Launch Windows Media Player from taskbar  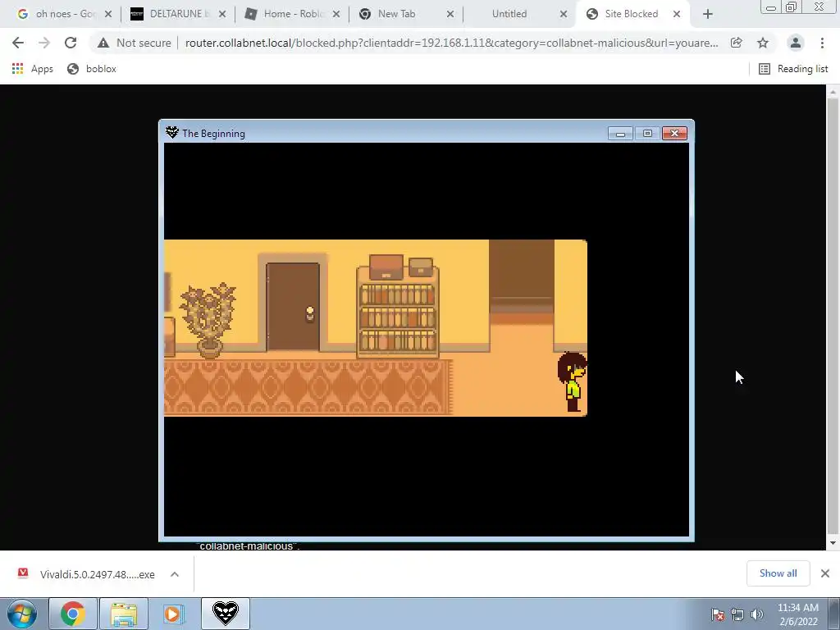pyautogui.click(x=173, y=614)
